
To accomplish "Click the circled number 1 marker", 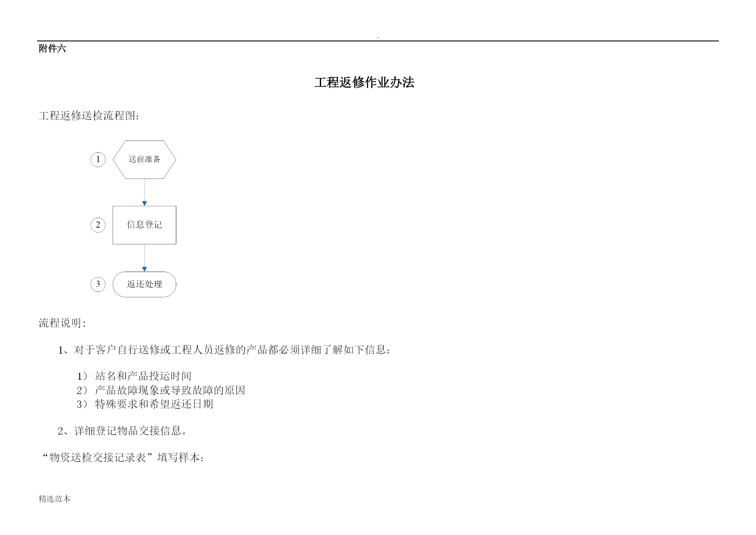I will 98,160.
